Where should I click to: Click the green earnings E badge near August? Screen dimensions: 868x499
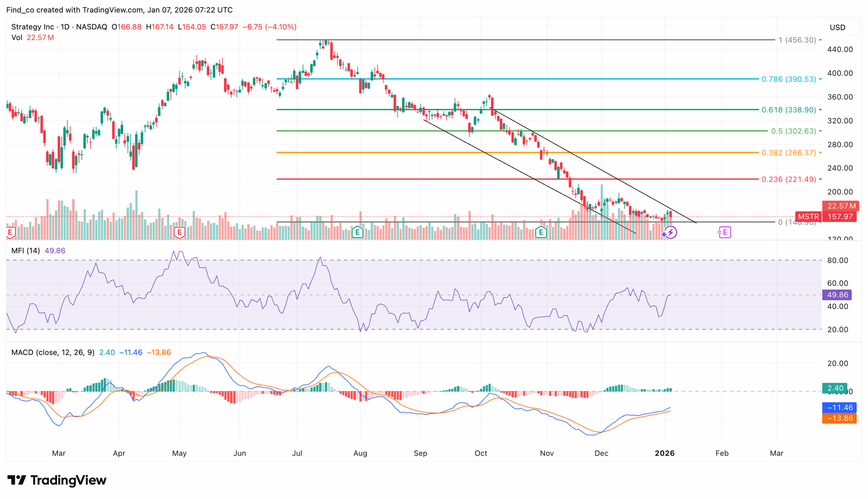[357, 232]
